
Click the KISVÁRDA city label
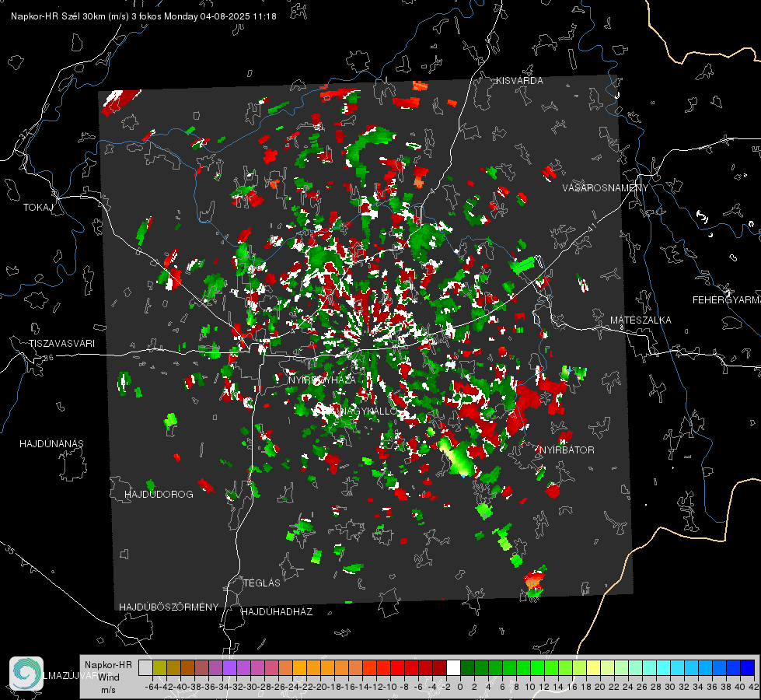pos(519,81)
